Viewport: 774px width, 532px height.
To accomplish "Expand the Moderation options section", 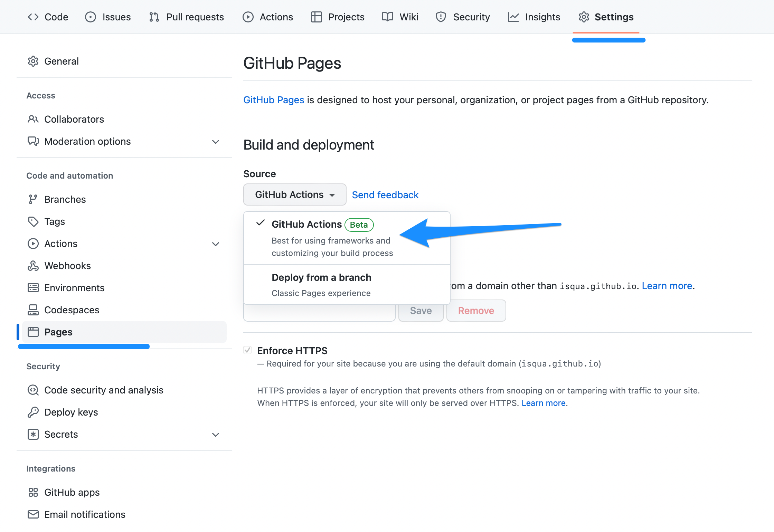I will click(x=216, y=142).
